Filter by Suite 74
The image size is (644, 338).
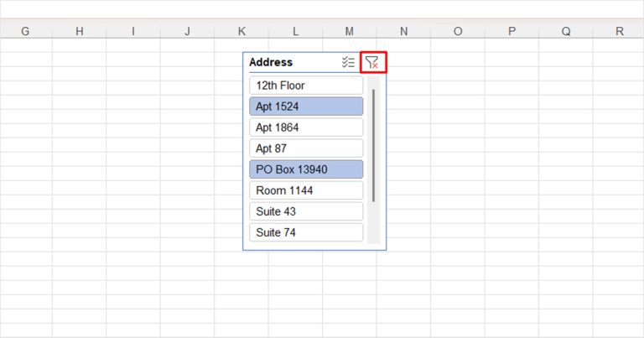pyautogui.click(x=306, y=232)
